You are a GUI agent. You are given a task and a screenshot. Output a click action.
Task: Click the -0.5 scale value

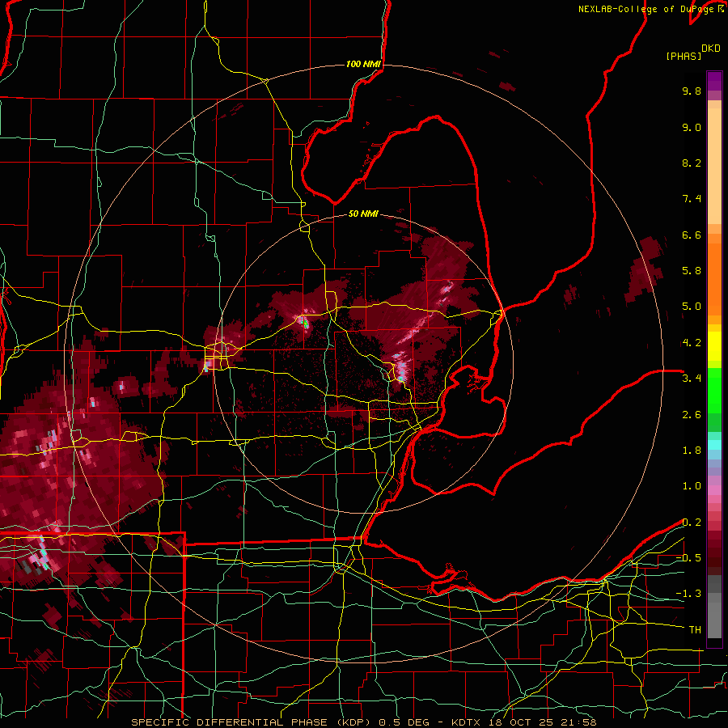tap(688, 558)
